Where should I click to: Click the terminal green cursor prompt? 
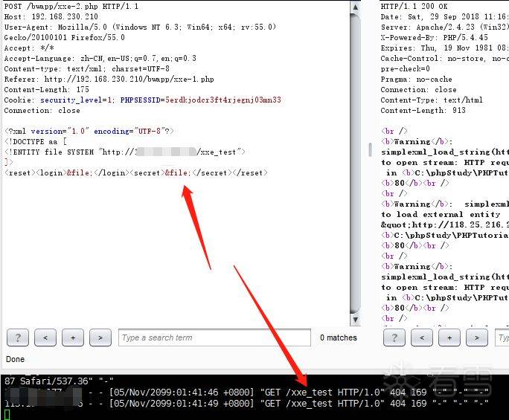tap(7, 415)
